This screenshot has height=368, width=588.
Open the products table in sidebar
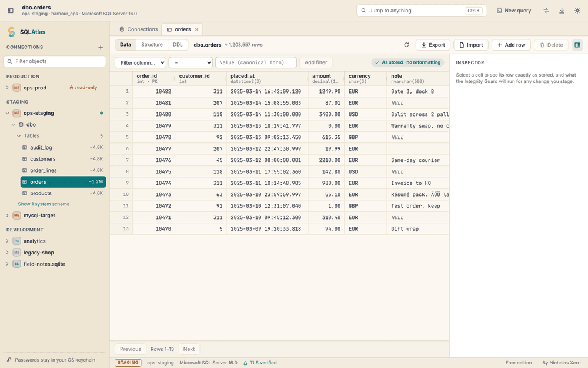(x=63, y=193)
